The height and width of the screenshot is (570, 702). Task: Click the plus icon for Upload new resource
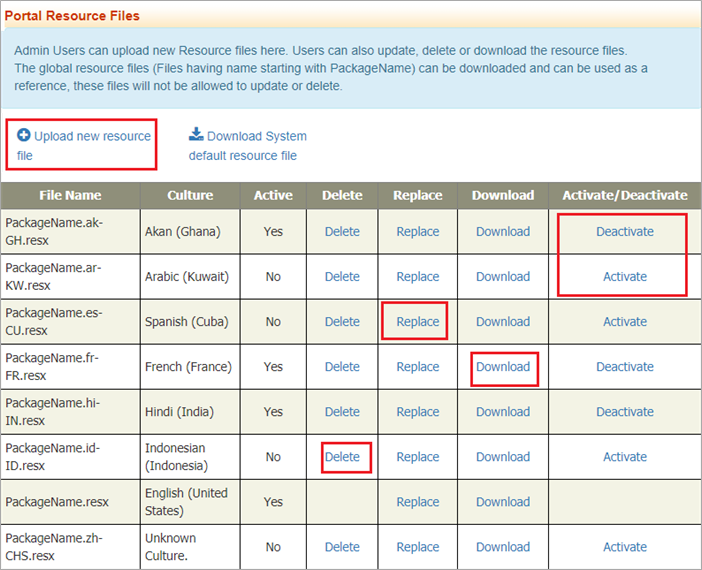point(24,135)
